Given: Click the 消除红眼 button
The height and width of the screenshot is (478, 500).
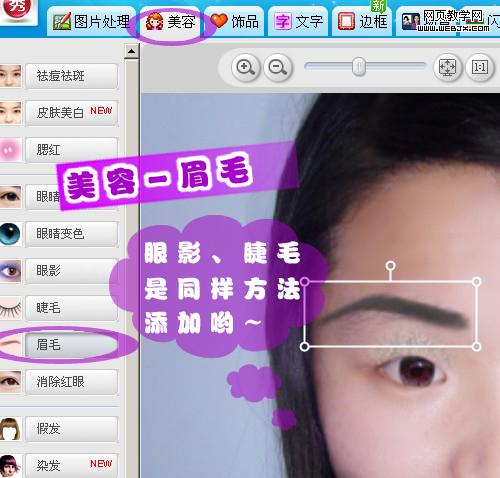Looking at the screenshot, I should pos(72,382).
